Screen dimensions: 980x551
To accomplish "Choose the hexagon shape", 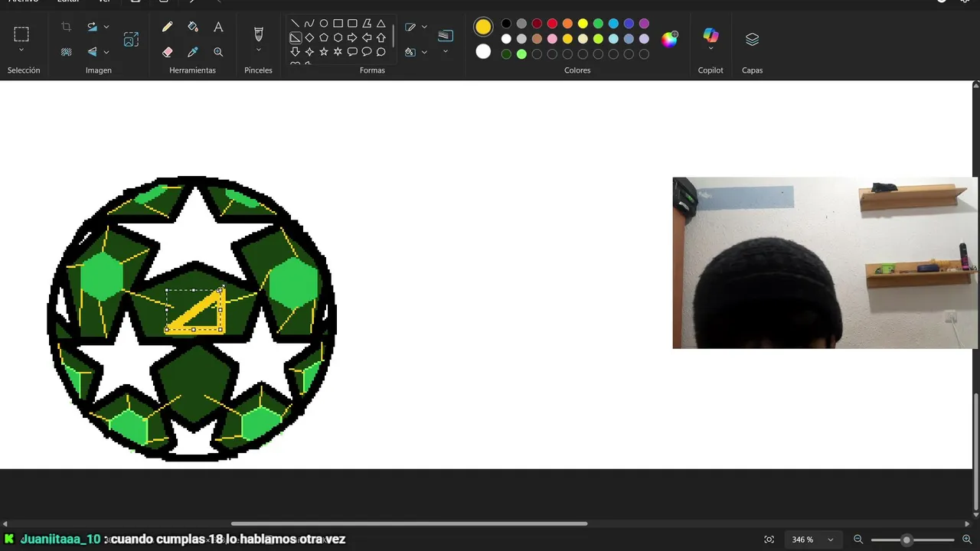I will pos(338,37).
